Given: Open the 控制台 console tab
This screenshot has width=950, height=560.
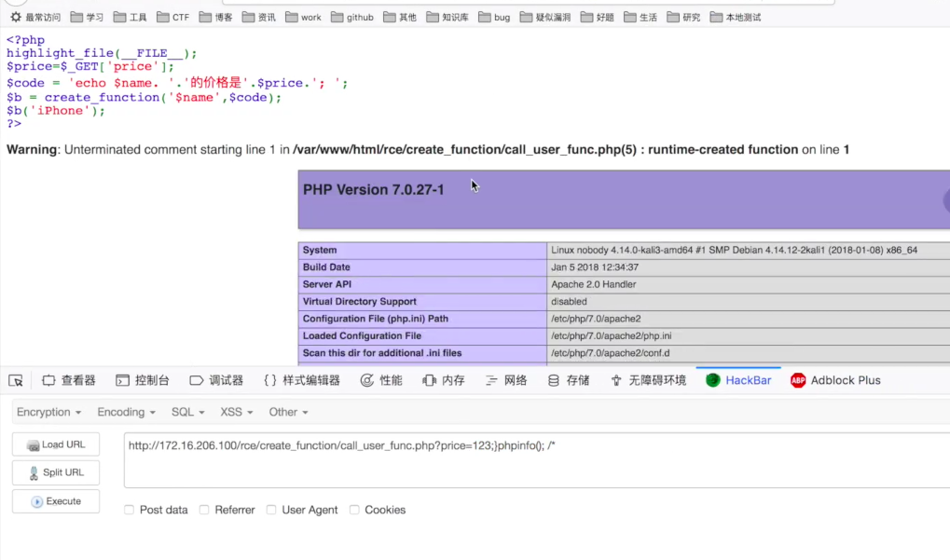Looking at the screenshot, I should click(x=143, y=380).
